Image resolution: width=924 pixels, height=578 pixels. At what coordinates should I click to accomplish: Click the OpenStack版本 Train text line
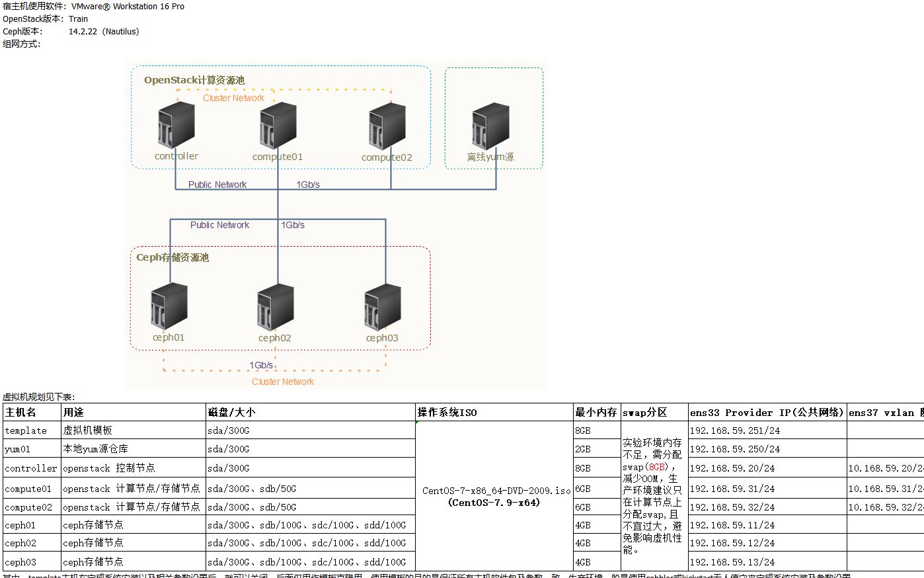[45, 19]
